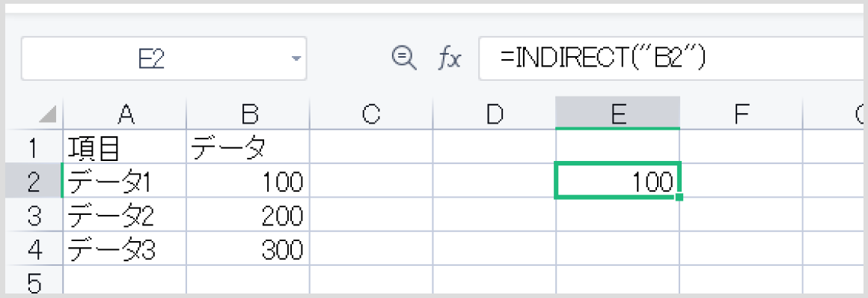Click the select-all triangle corner

coord(48,115)
